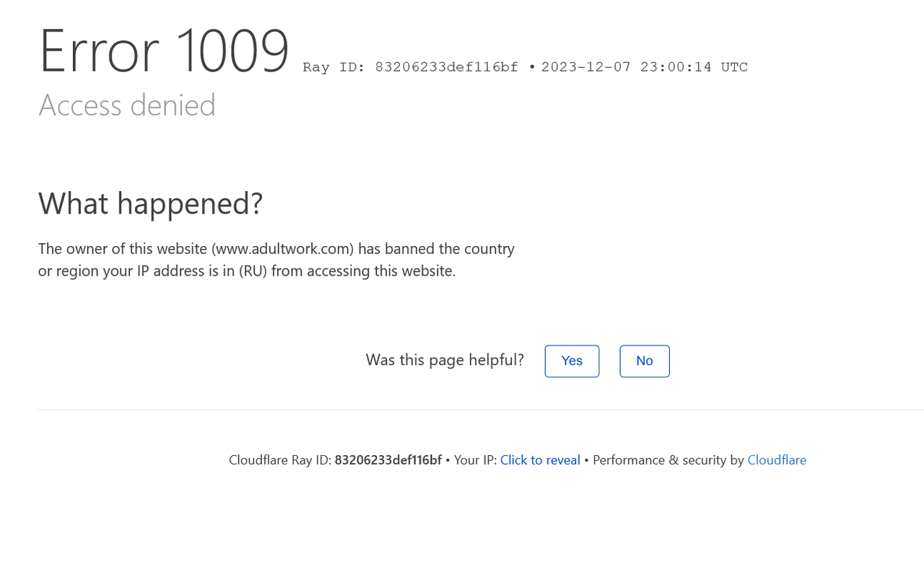Screen dimensions: 924x562
Task: Click the Was this page helpful? label
Action: 445,360
